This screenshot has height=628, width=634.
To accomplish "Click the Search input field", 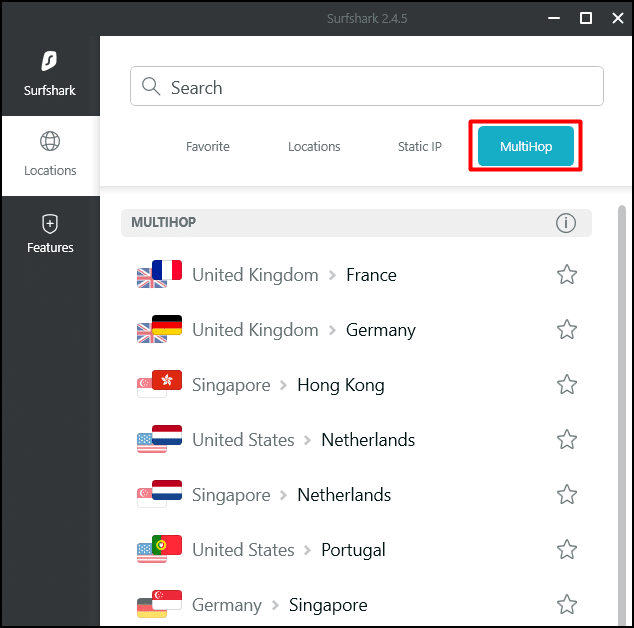I will point(367,87).
